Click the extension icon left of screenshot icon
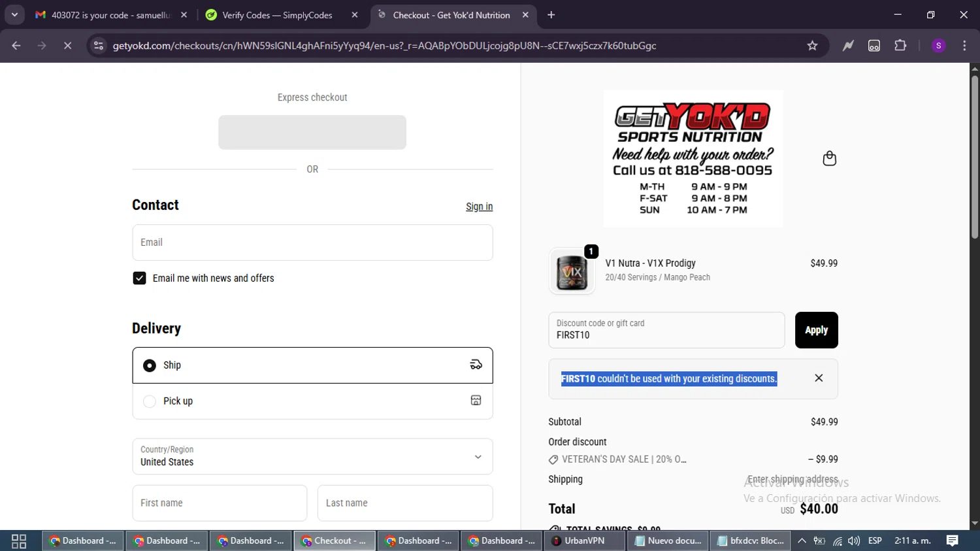 click(x=848, y=46)
